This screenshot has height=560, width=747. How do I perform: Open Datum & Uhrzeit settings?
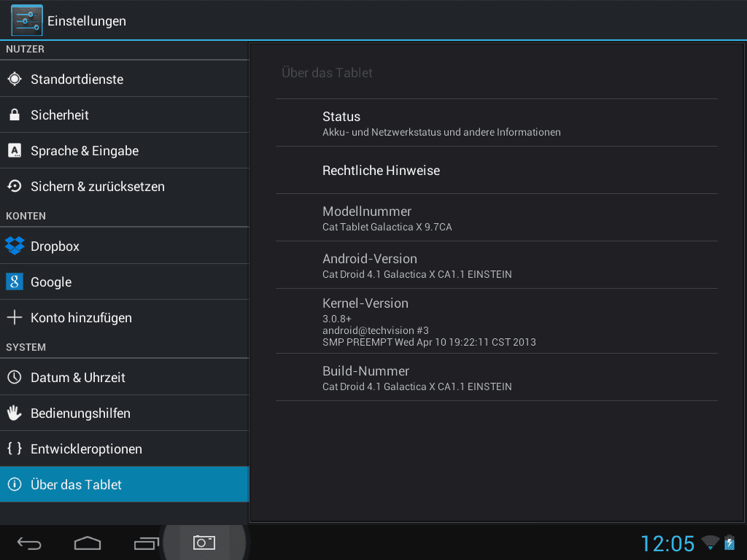pos(124,377)
